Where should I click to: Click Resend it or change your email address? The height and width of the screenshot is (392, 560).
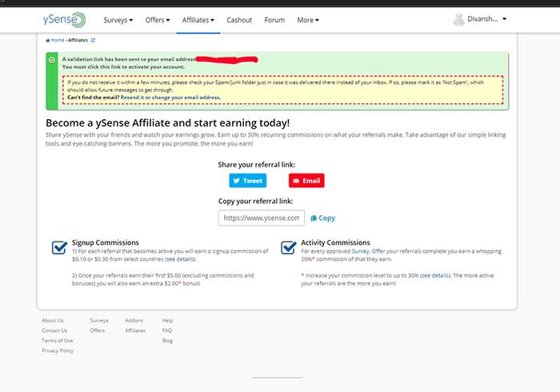tap(170, 98)
